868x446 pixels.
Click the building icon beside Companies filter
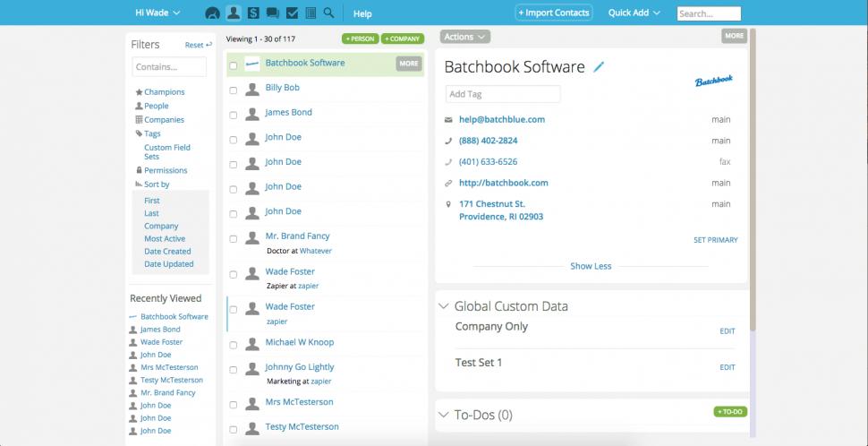coord(139,120)
